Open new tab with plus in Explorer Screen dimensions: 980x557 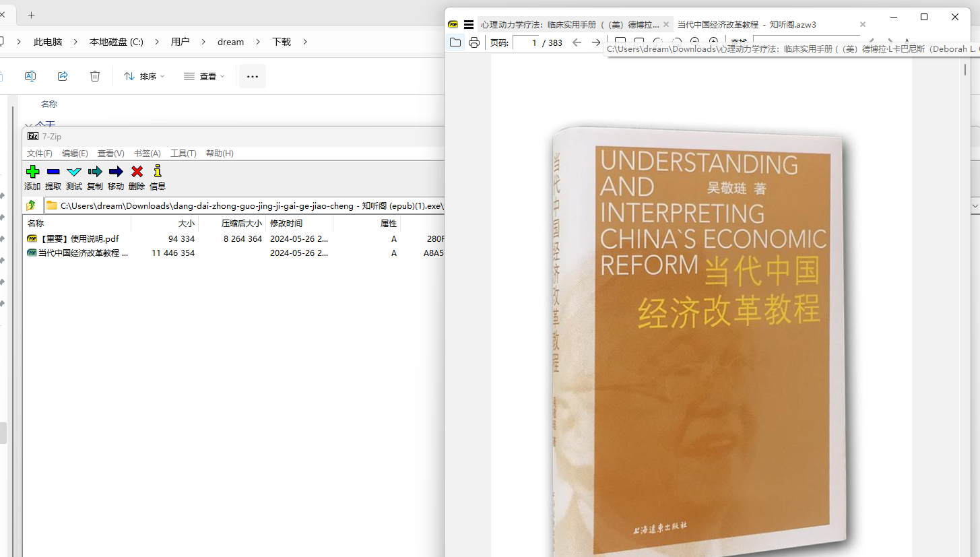coord(31,15)
